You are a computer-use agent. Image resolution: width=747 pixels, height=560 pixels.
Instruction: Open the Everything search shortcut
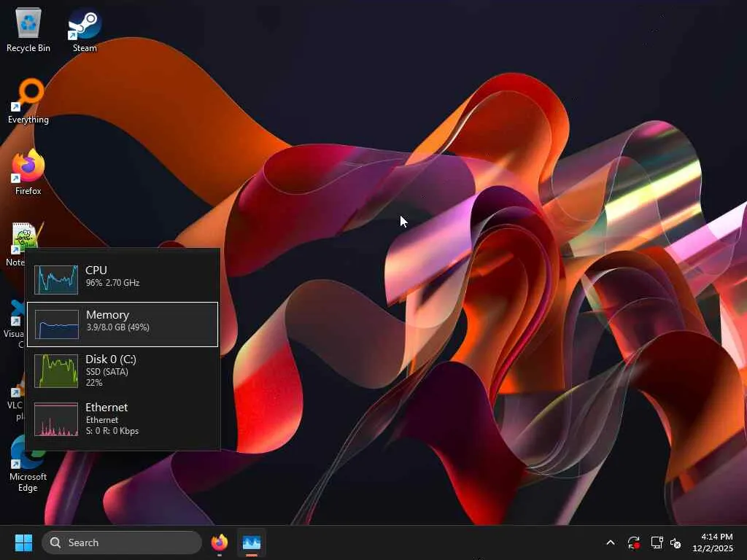28,101
